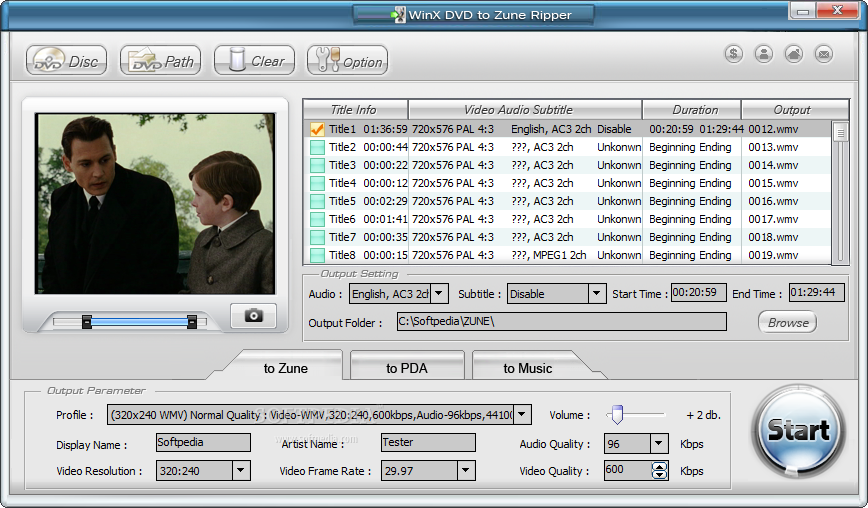Viewport: 868px width, 508px height.
Task: Check the Title2 checkbox
Action: point(317,147)
